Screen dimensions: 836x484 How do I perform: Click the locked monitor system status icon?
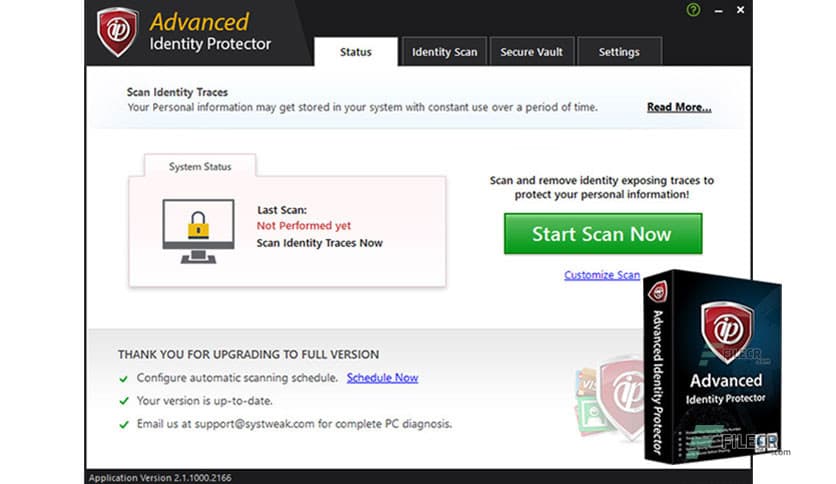[198, 231]
